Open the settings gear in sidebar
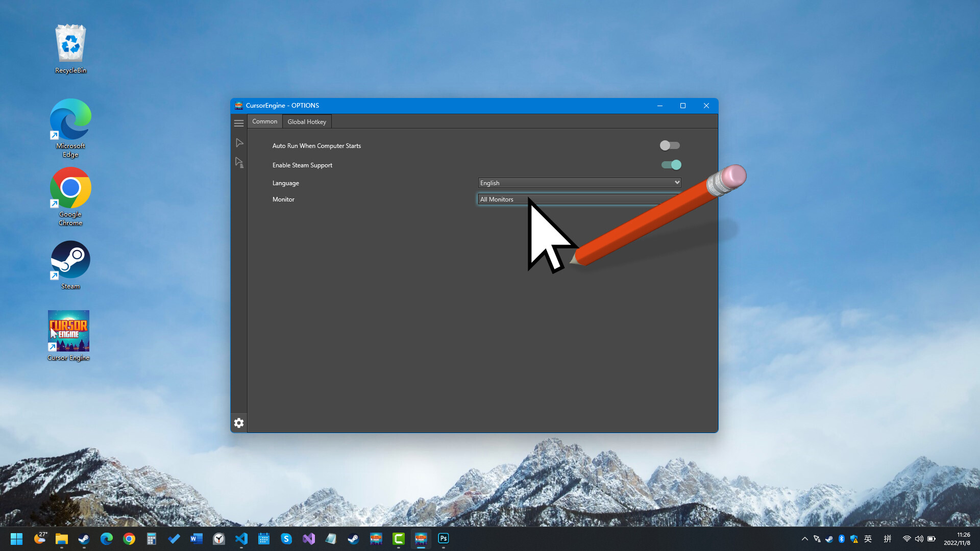 (x=239, y=422)
